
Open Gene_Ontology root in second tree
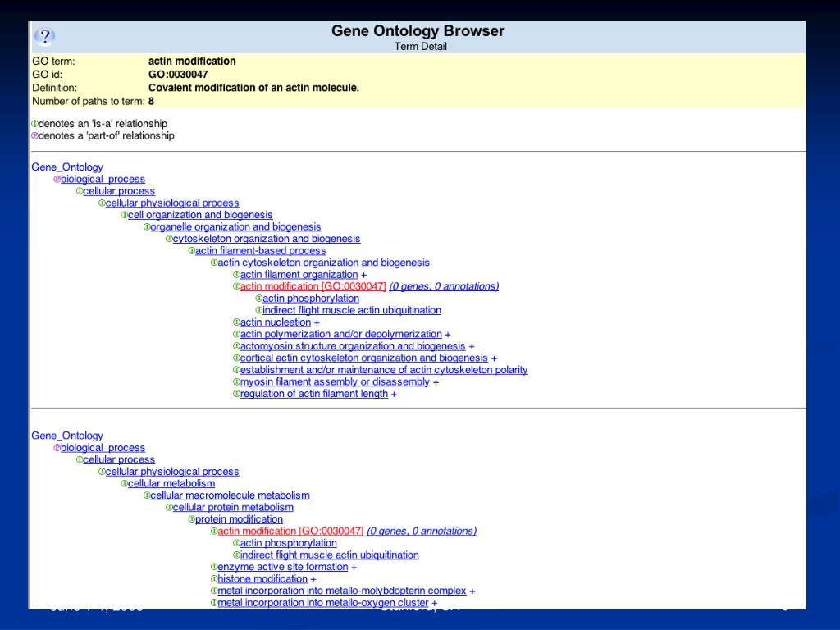[x=67, y=436]
